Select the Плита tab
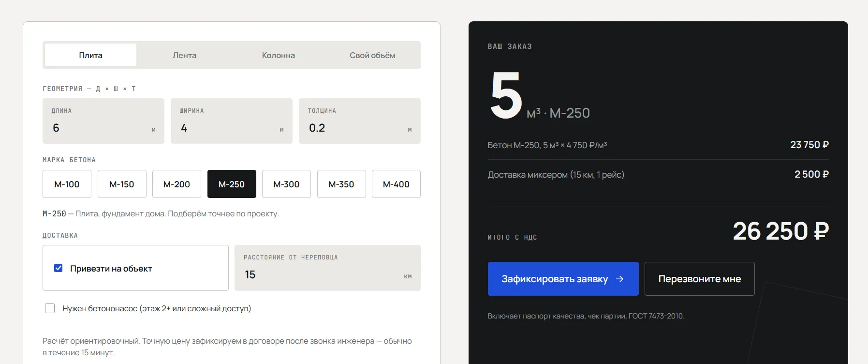The height and width of the screenshot is (364, 868). point(90,55)
